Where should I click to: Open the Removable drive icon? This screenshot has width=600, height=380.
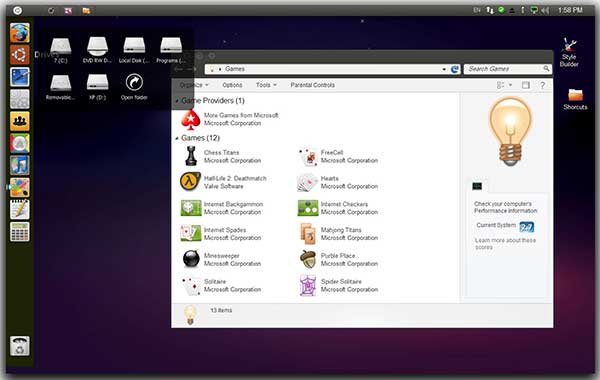click(61, 82)
